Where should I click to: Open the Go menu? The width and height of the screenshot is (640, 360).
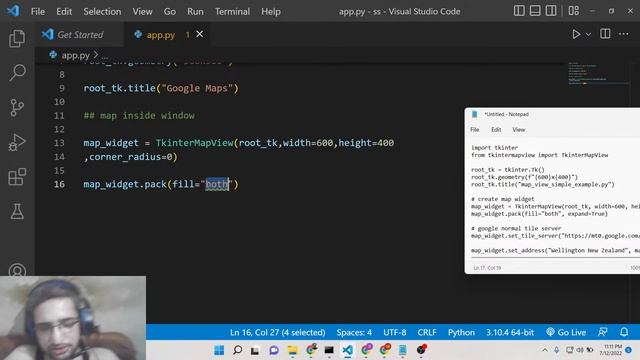(169, 11)
